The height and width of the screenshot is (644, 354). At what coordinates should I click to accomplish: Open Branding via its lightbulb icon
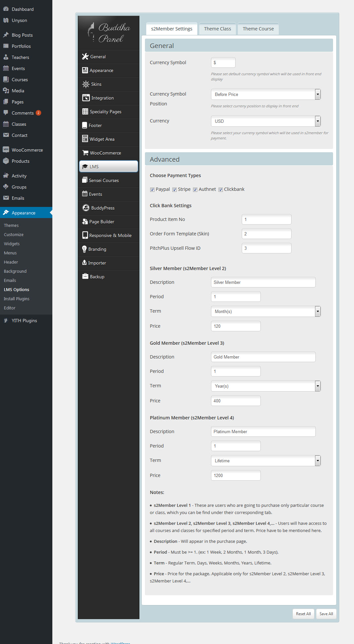click(84, 249)
